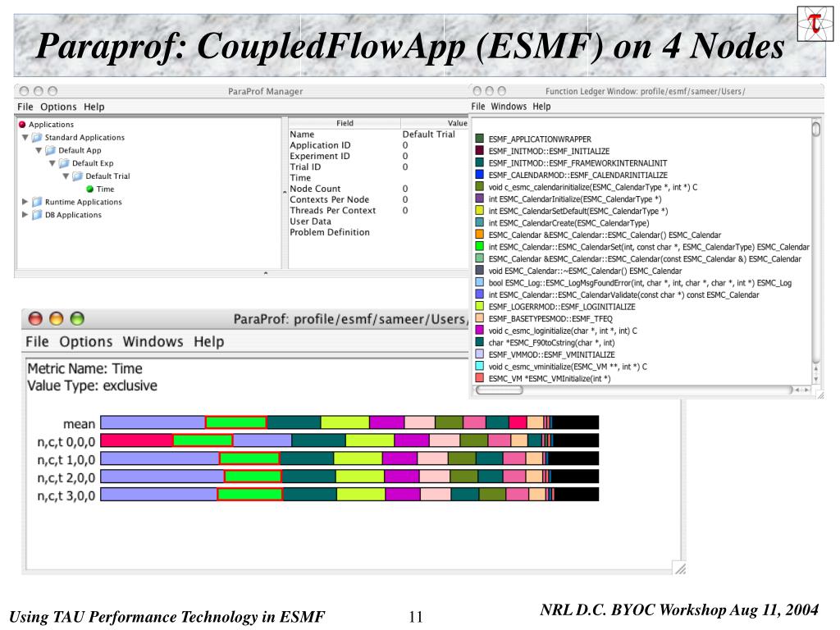840x630 pixels.
Task: Click the black segment in n,c,t 3,0,0 bar
Action: (576, 494)
